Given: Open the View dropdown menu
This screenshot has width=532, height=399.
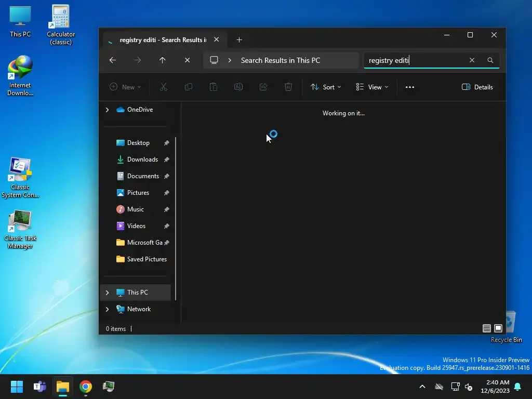Looking at the screenshot, I should tap(372, 87).
